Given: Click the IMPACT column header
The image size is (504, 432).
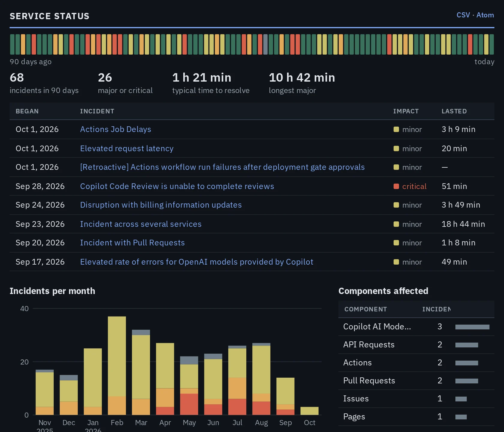Looking at the screenshot, I should click(406, 111).
